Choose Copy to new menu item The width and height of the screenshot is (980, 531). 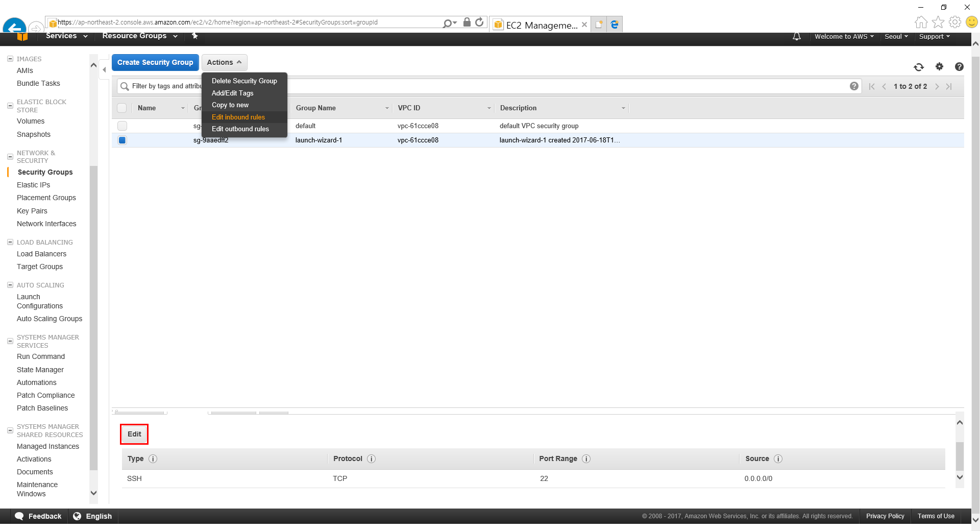[244, 105]
